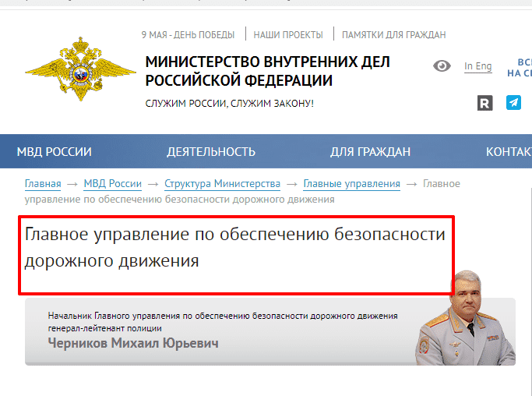Click the MVD double-headed eagle emblem logo

click(80, 69)
